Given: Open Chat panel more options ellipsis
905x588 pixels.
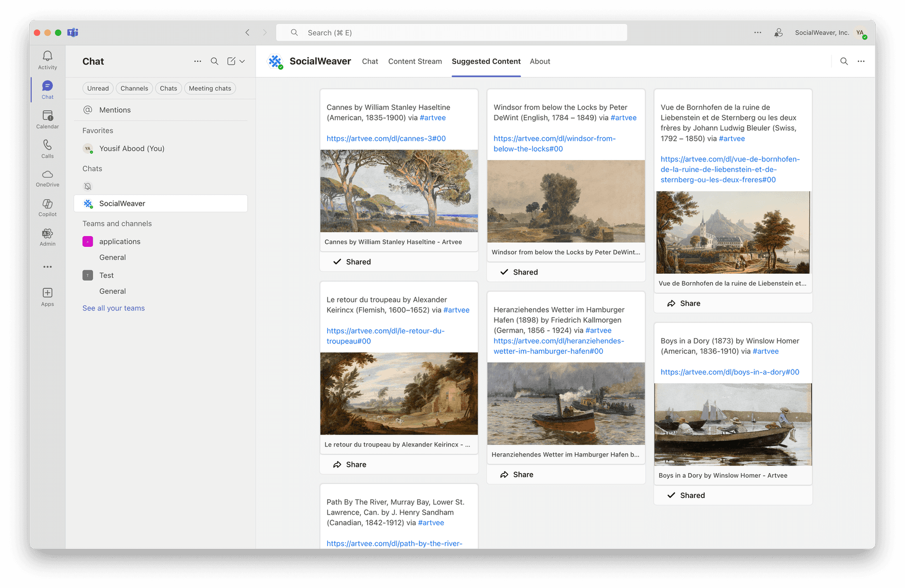Looking at the screenshot, I should point(197,61).
